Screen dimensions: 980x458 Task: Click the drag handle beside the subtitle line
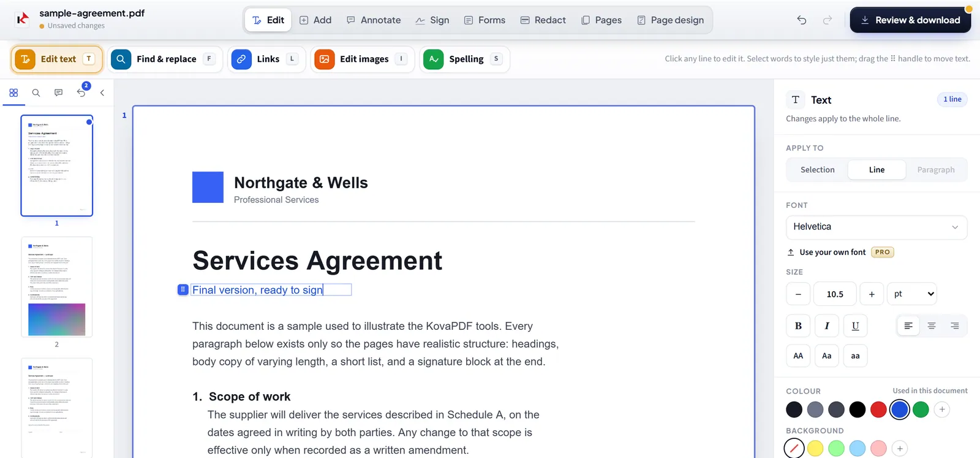click(x=183, y=289)
